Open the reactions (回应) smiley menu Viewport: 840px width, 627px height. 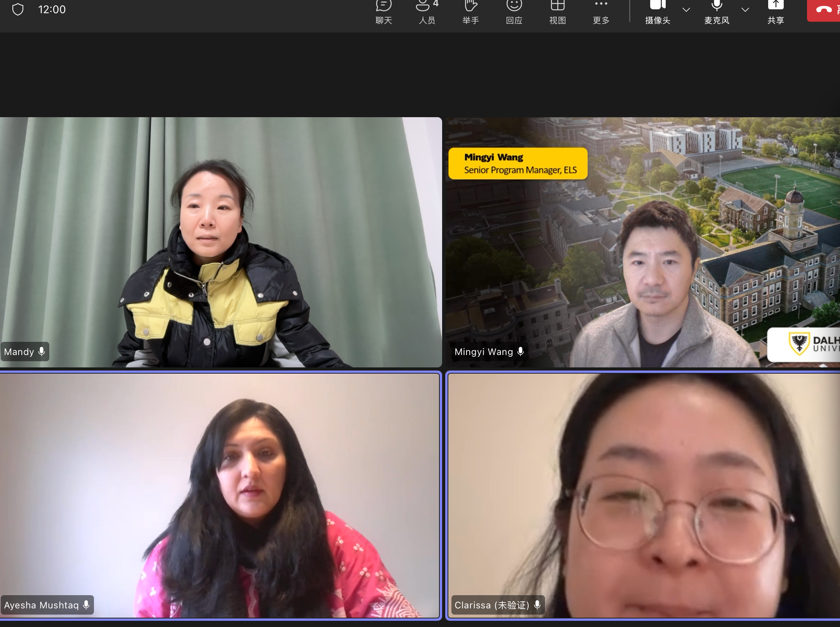coord(514,11)
